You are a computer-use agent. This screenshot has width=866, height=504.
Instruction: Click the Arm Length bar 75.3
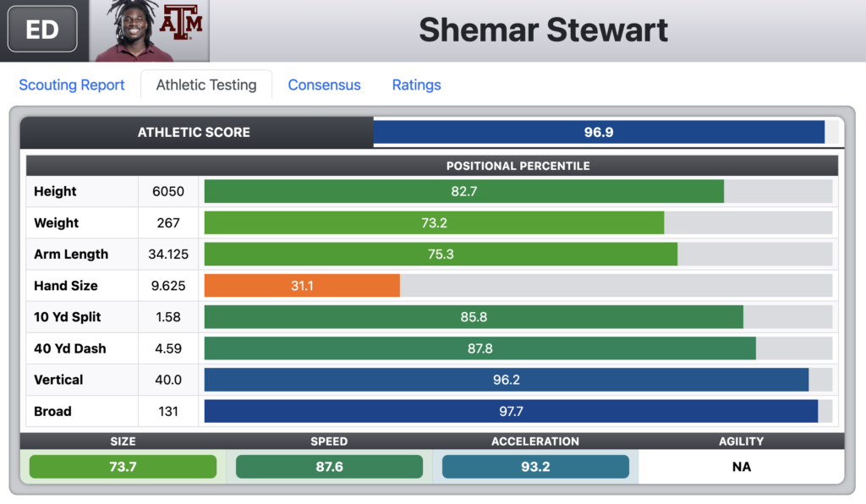click(441, 254)
